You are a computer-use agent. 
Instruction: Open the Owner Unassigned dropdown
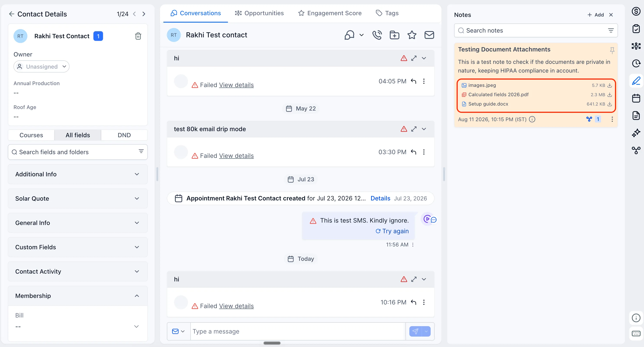(x=41, y=66)
